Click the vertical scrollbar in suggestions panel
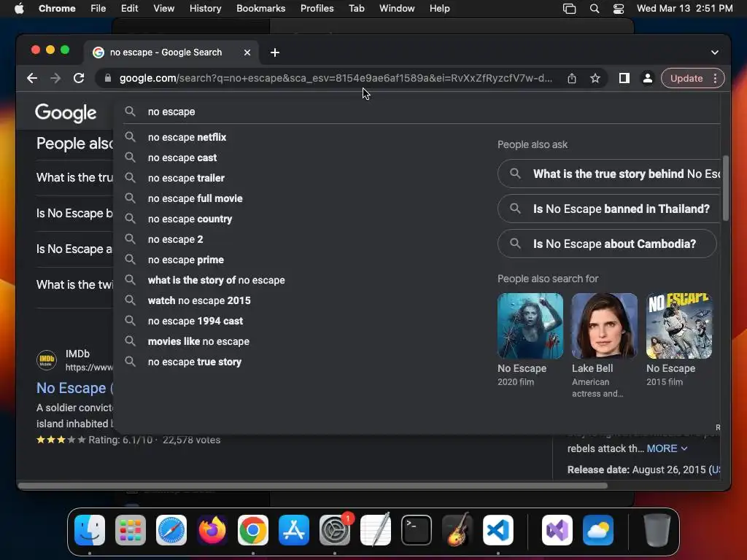The image size is (747, 560). click(x=726, y=188)
